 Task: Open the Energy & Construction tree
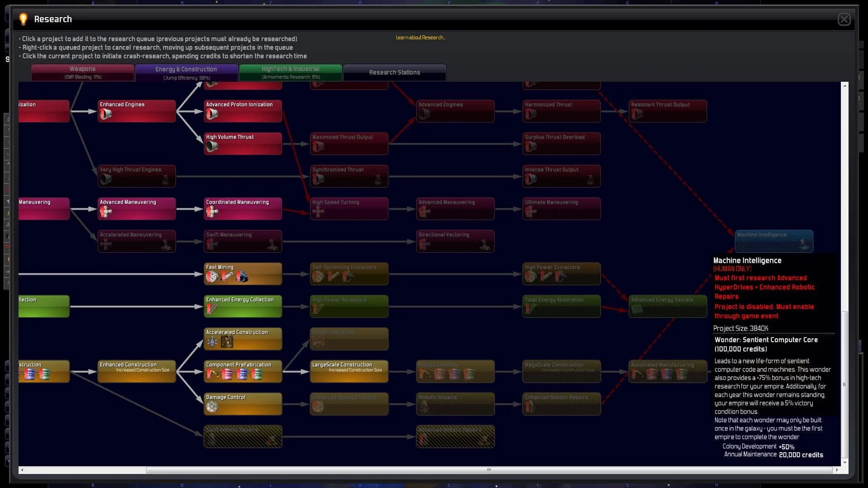point(187,72)
